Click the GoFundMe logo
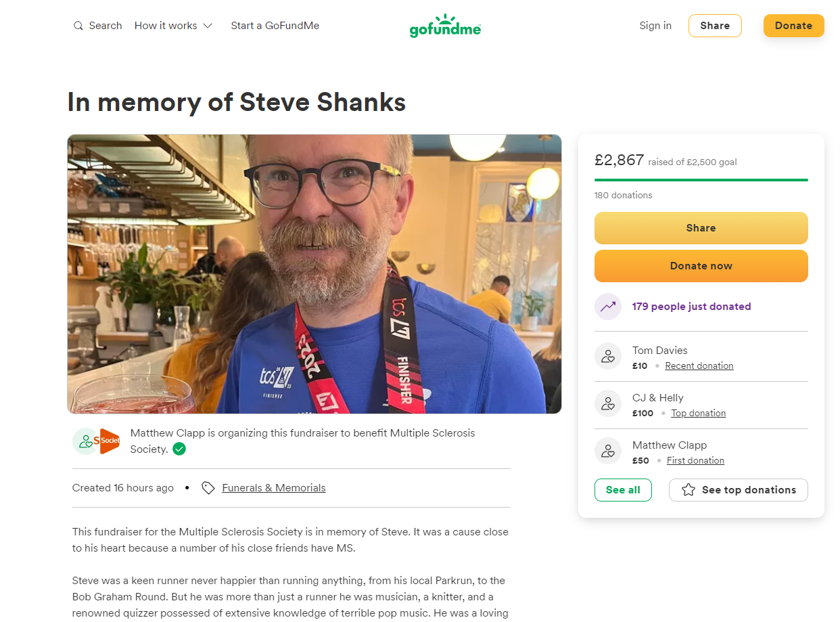This screenshot has width=840, height=622. click(445, 26)
